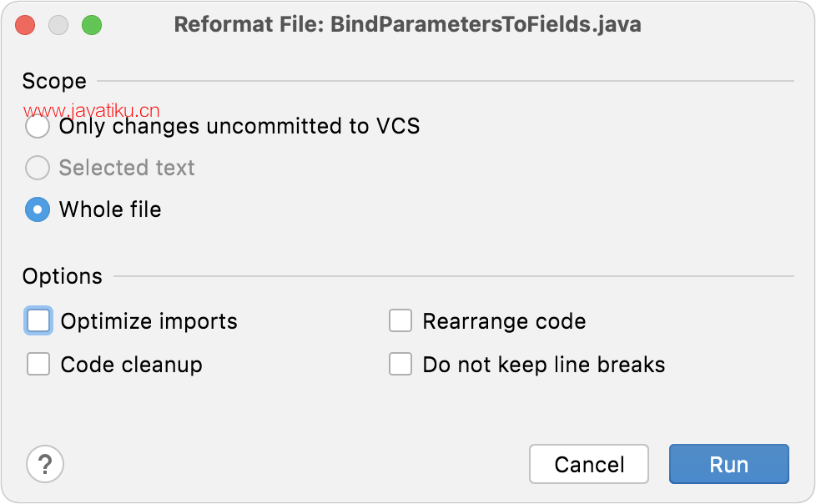
Task: Cancel the reformat dialog
Action: [589, 464]
